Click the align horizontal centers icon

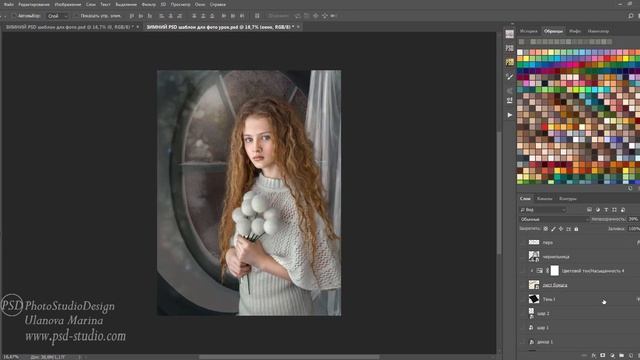coord(171,16)
